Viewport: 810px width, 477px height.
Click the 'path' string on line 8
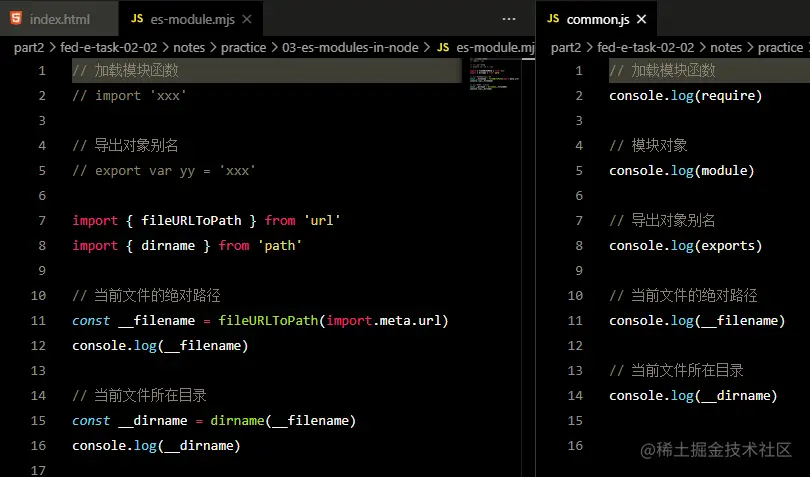(279, 245)
